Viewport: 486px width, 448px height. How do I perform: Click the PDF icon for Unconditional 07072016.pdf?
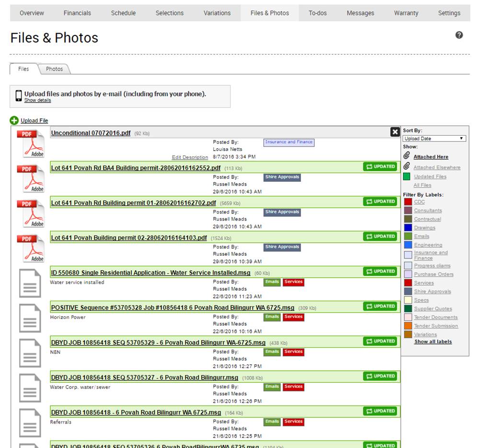coord(31,143)
